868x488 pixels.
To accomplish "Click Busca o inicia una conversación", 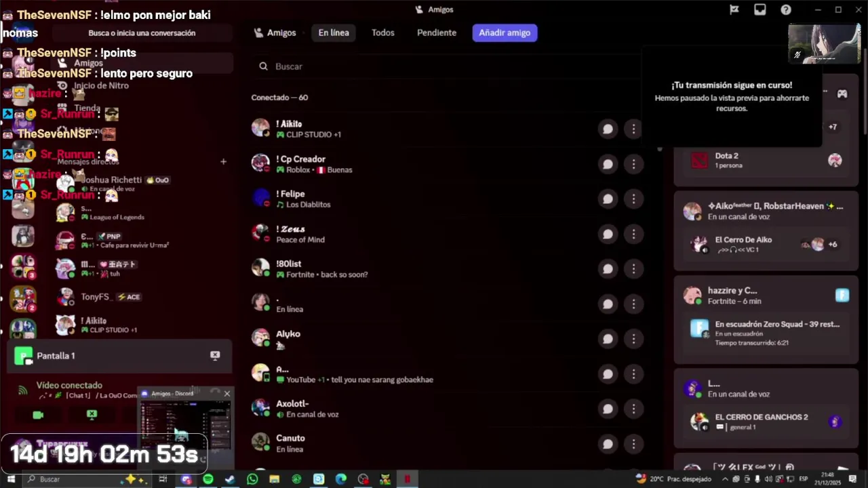I will [x=142, y=33].
